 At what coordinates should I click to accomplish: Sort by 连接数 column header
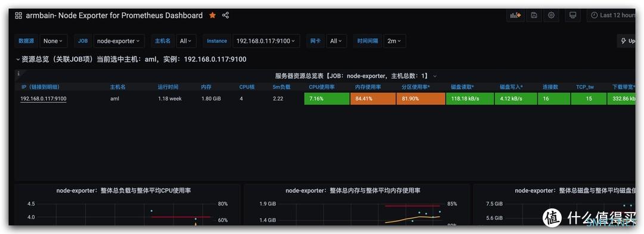pos(550,87)
